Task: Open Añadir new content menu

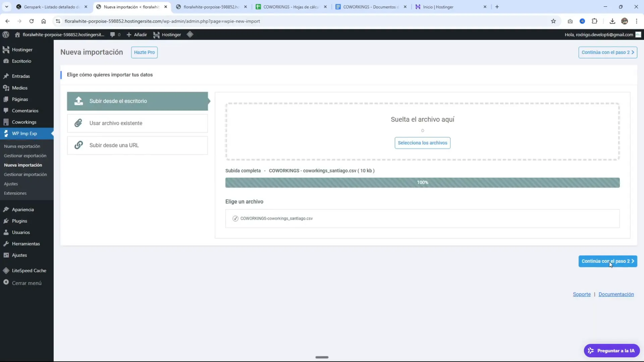Action: coord(136,35)
